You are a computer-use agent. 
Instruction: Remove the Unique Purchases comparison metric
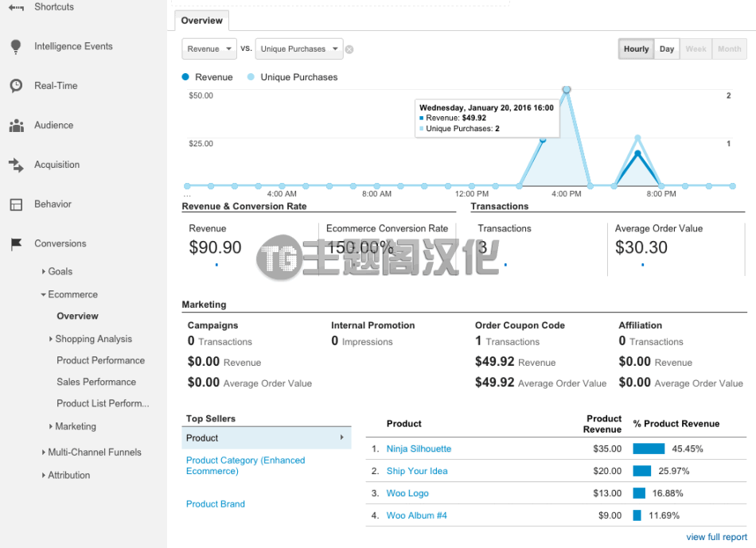pos(349,49)
